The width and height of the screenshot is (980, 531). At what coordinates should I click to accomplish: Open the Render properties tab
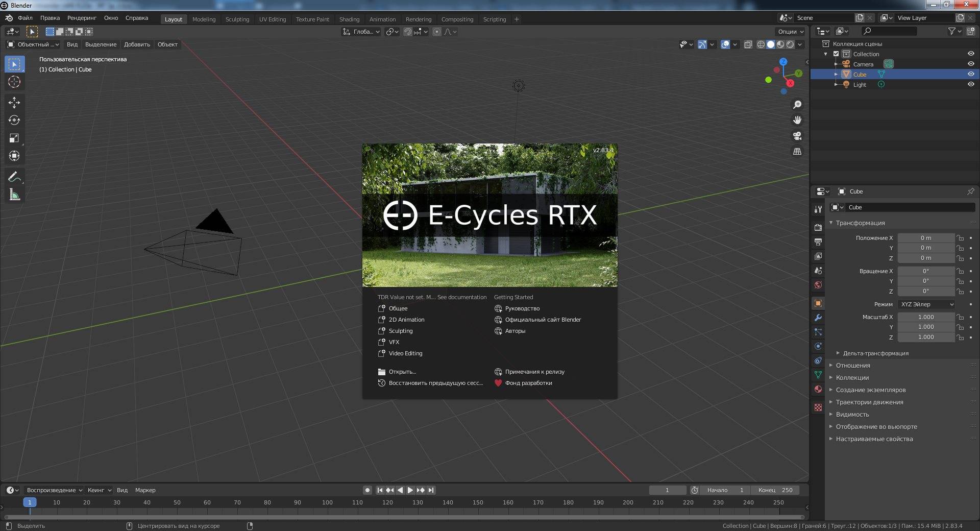818,228
